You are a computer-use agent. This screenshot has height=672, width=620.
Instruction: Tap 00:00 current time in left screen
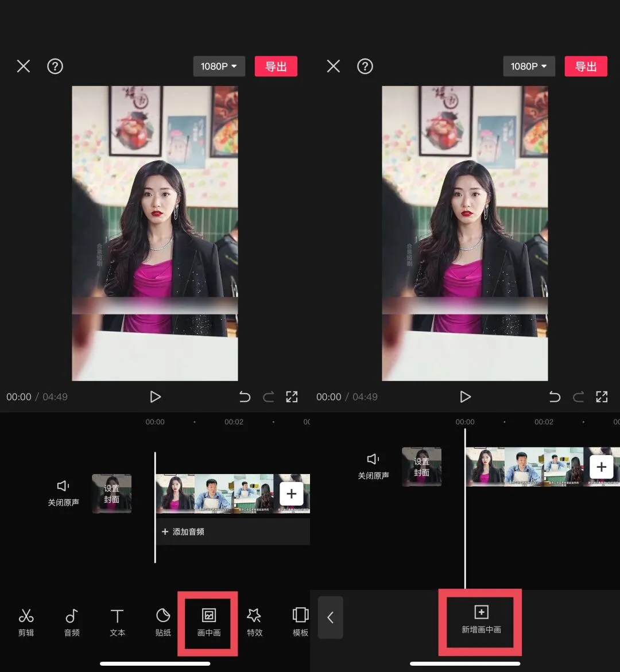19,397
